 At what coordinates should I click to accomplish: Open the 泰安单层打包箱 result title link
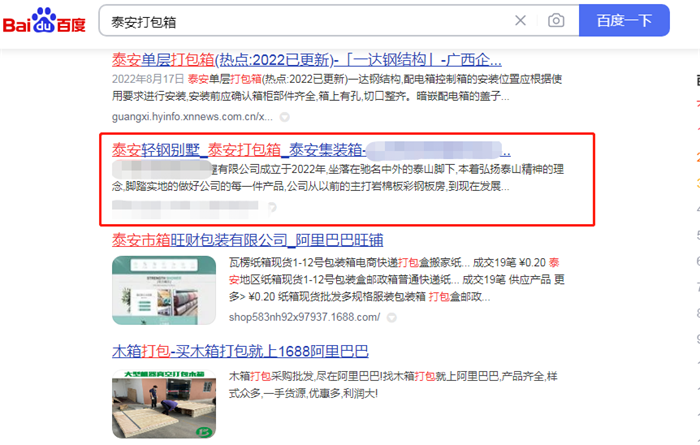pyautogui.click(x=307, y=60)
